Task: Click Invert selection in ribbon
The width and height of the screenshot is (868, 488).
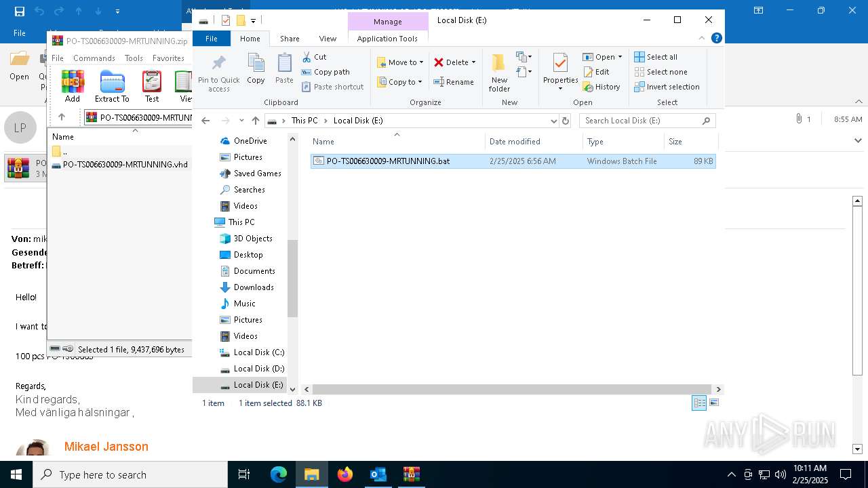Action: click(x=667, y=87)
